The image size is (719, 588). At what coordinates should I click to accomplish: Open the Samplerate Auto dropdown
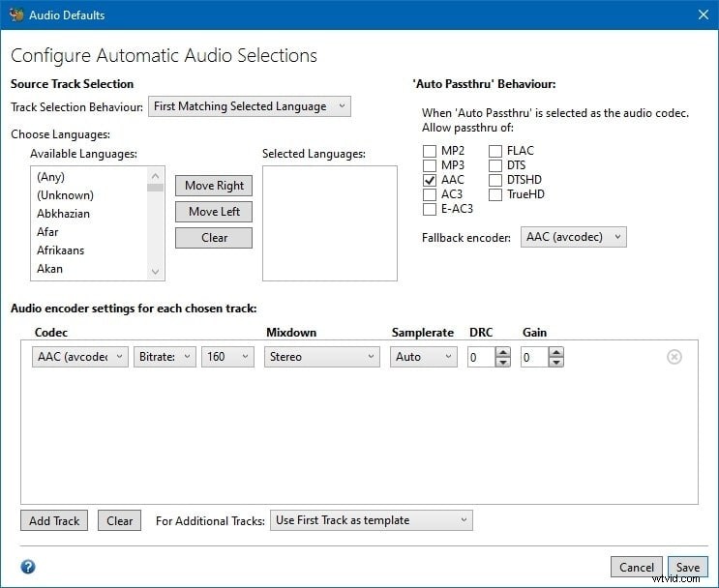(424, 357)
